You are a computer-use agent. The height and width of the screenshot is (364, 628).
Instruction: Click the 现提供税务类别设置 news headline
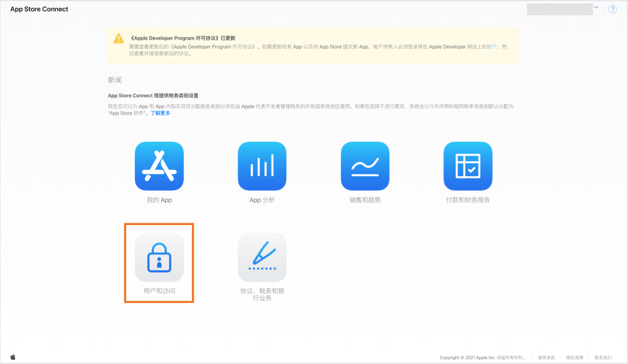coord(153,96)
